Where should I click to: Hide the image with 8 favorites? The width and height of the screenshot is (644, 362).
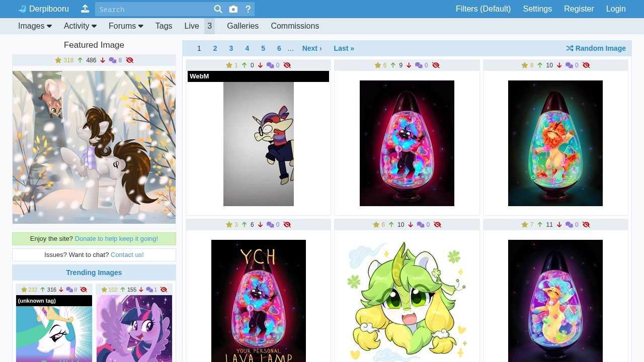tap(586, 65)
